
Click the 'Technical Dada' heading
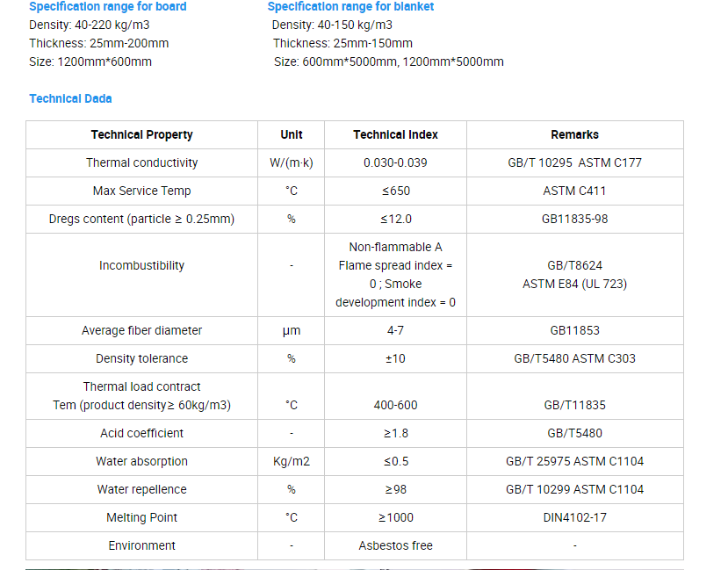[70, 98]
